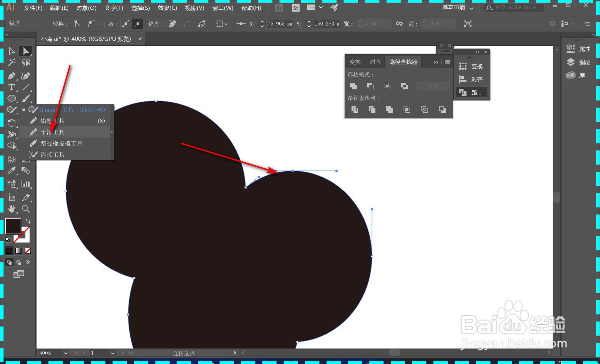The height and width of the screenshot is (364, 600).
Task: Switch to the 变换 tab
Action: pyautogui.click(x=355, y=62)
